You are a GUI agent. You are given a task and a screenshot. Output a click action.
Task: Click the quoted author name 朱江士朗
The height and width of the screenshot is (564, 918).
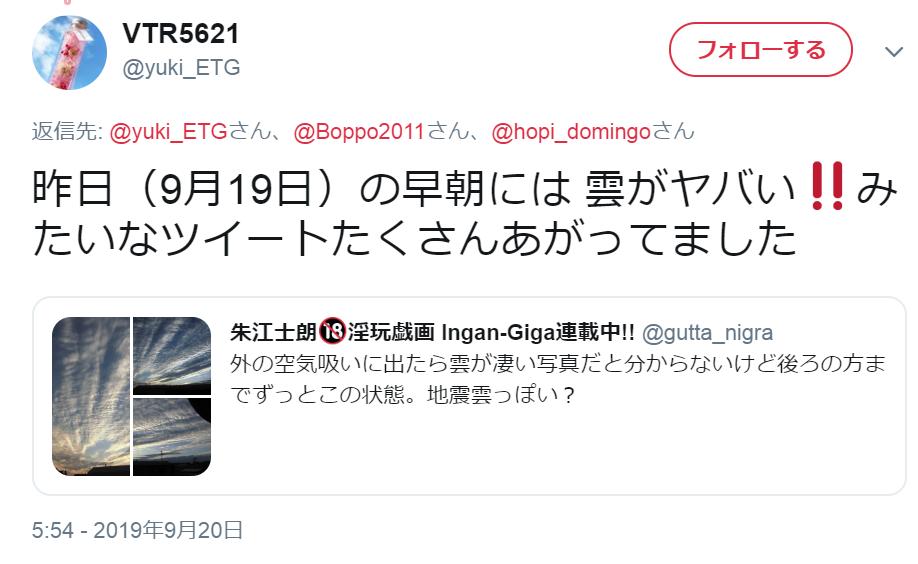[273, 332]
